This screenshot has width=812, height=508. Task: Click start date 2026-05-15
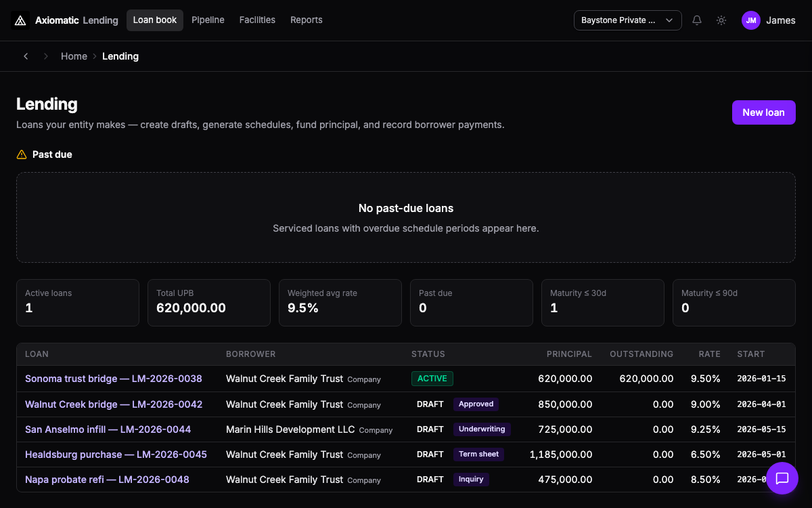761,429
